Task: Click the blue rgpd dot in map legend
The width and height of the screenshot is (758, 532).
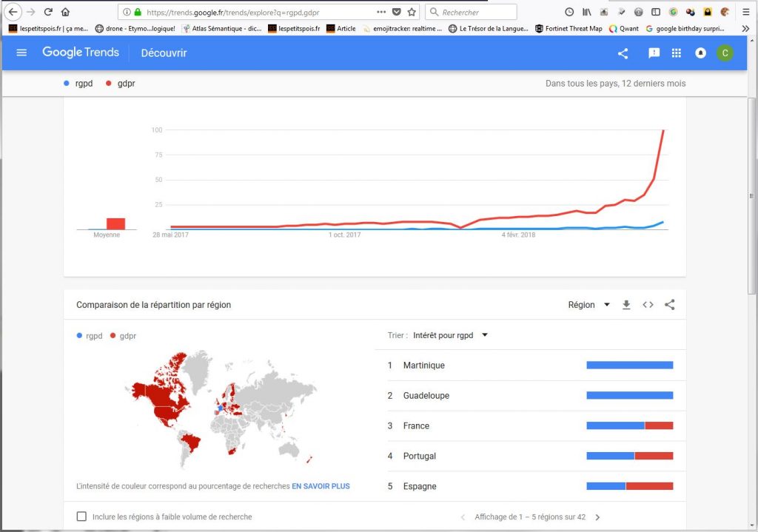Action: pyautogui.click(x=79, y=335)
